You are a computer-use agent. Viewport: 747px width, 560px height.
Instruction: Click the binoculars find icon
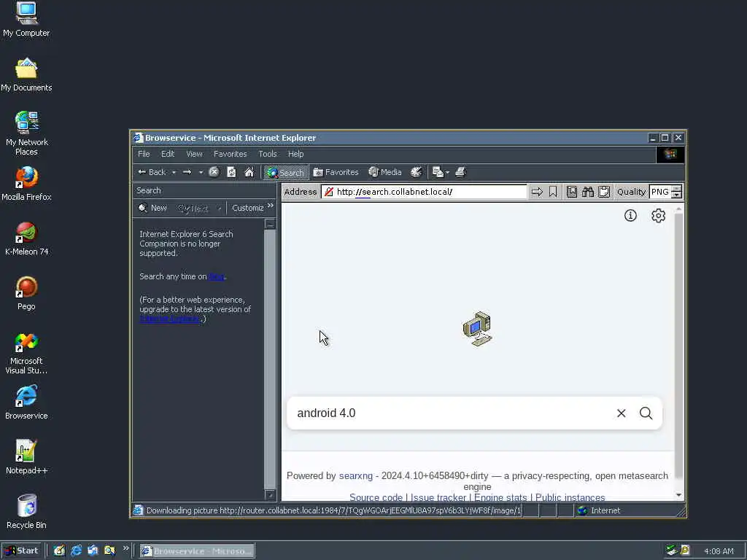pos(588,192)
